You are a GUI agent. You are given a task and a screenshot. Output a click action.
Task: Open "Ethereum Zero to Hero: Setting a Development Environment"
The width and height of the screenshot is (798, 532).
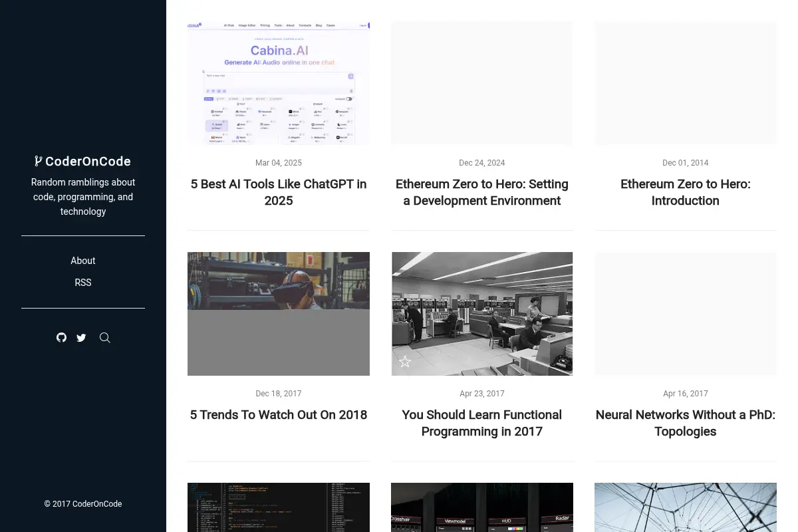point(482,192)
